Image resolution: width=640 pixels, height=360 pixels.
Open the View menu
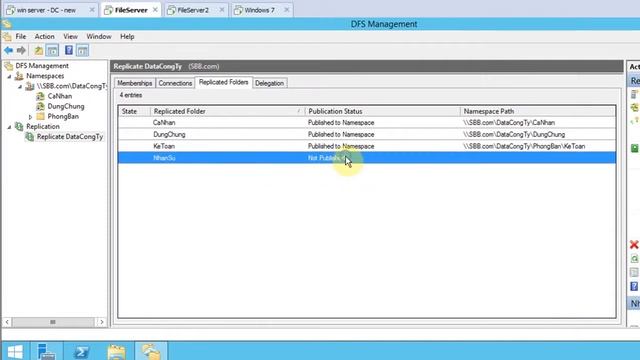click(70, 37)
